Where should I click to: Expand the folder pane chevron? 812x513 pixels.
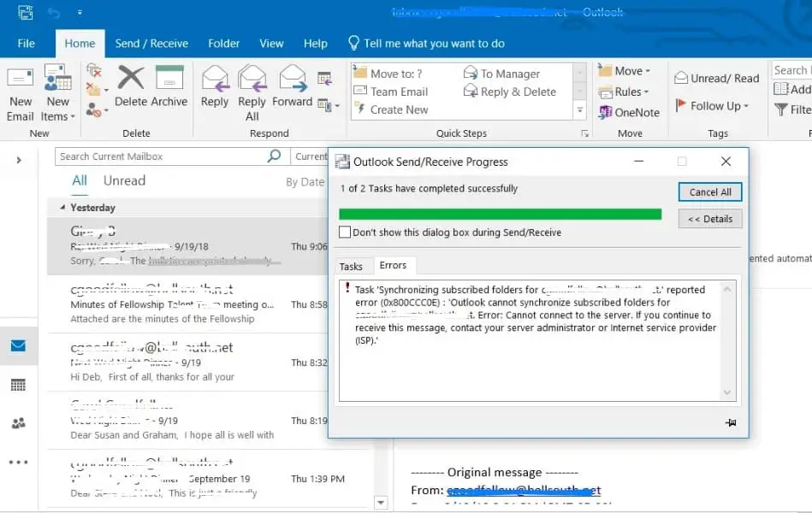pos(19,160)
